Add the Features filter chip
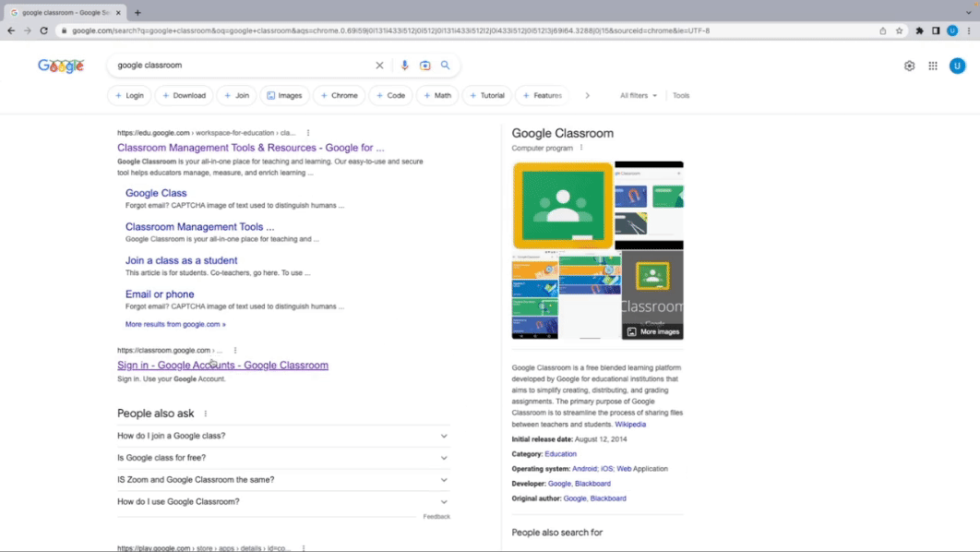 (543, 96)
